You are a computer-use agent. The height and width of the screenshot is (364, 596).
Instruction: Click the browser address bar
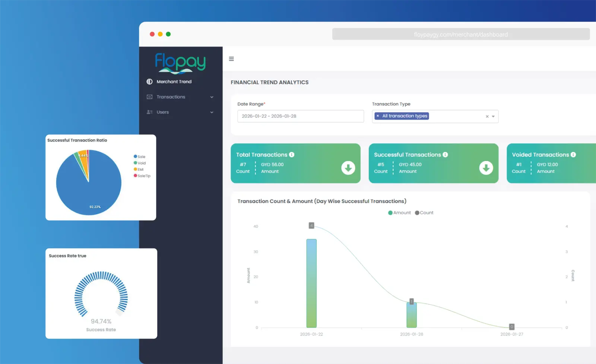(x=461, y=34)
